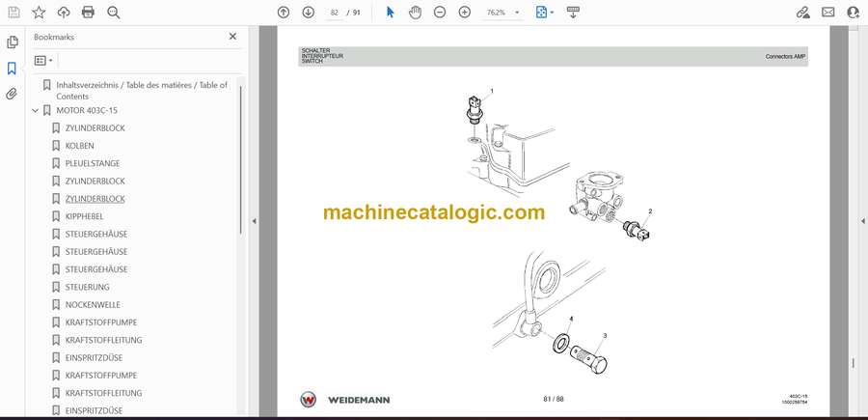Upload file to cloud icon

click(64, 13)
